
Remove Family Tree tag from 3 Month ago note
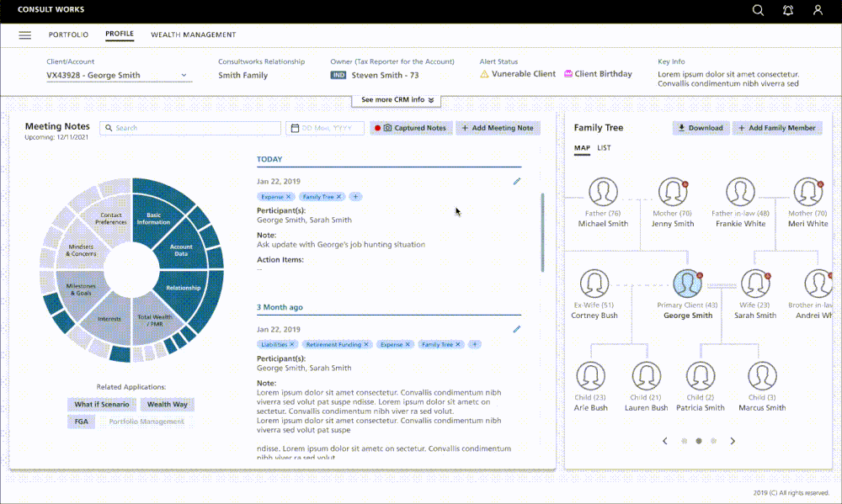click(458, 345)
